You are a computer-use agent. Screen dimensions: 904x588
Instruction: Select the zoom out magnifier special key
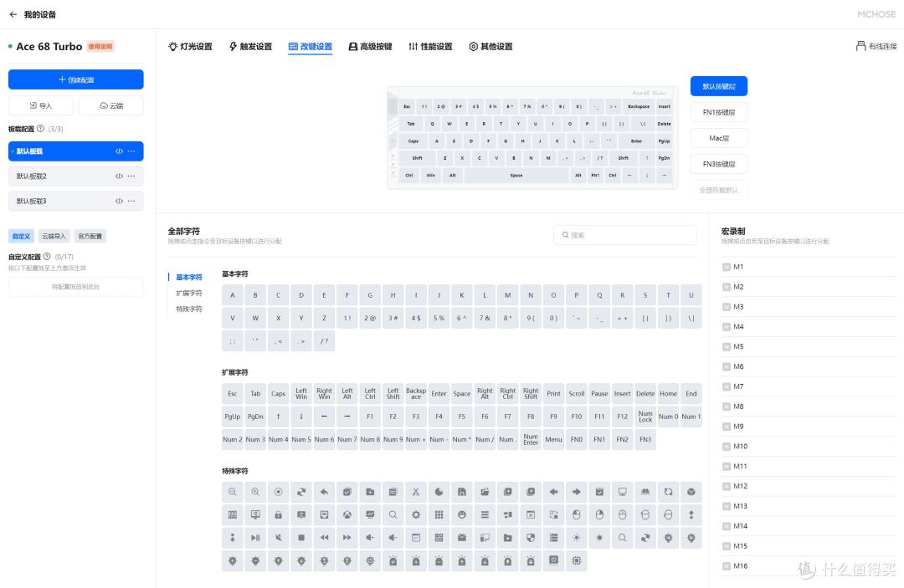pos(233,492)
